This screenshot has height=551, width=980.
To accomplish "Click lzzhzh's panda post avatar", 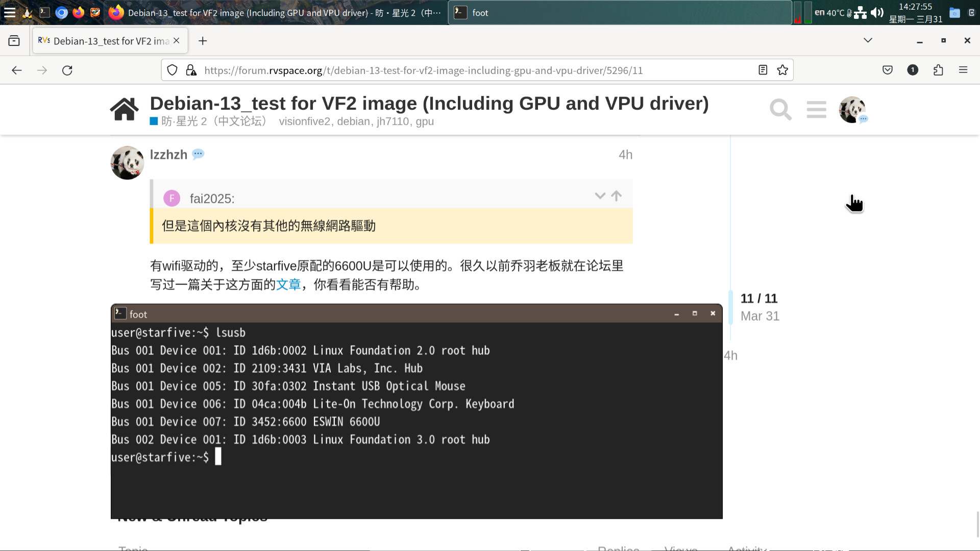I will (127, 163).
